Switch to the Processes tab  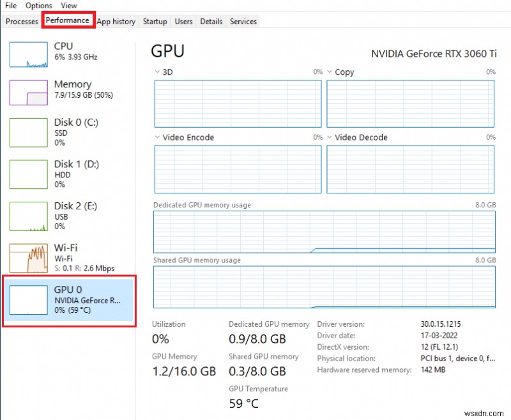[x=22, y=22]
